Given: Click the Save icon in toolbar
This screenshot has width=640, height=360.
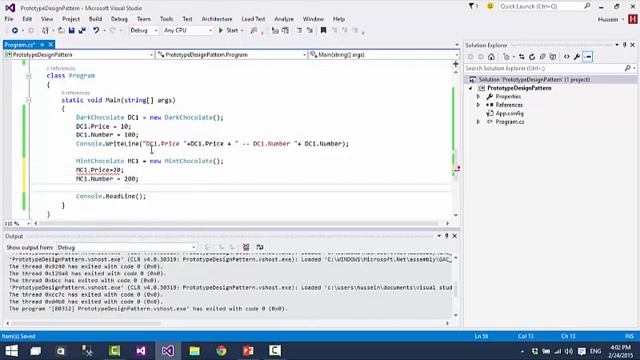Looking at the screenshot, I should (71, 30).
